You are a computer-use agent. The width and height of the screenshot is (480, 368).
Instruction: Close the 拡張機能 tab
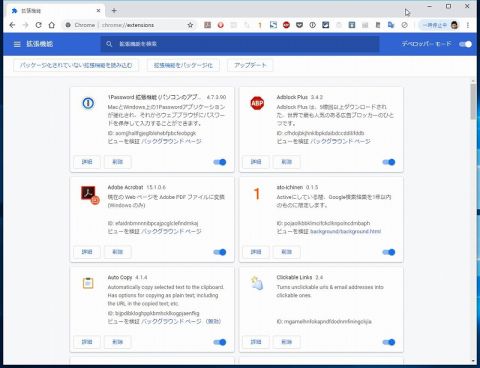[98, 11]
